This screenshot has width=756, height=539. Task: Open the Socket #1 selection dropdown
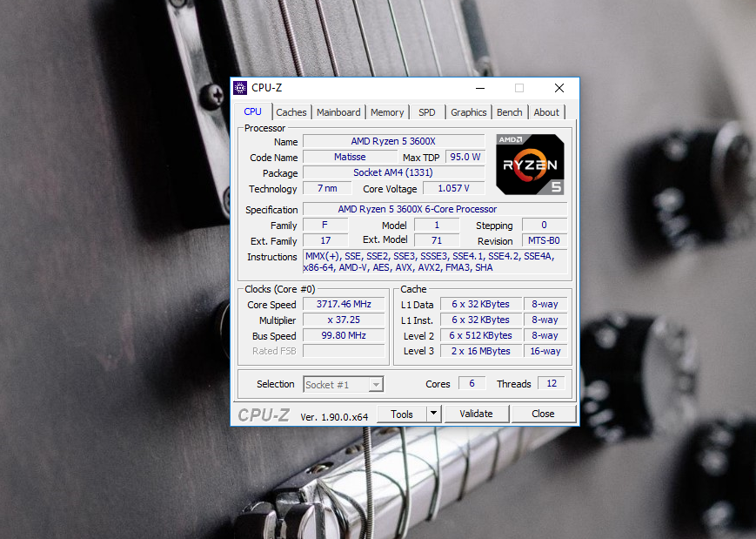(x=344, y=385)
